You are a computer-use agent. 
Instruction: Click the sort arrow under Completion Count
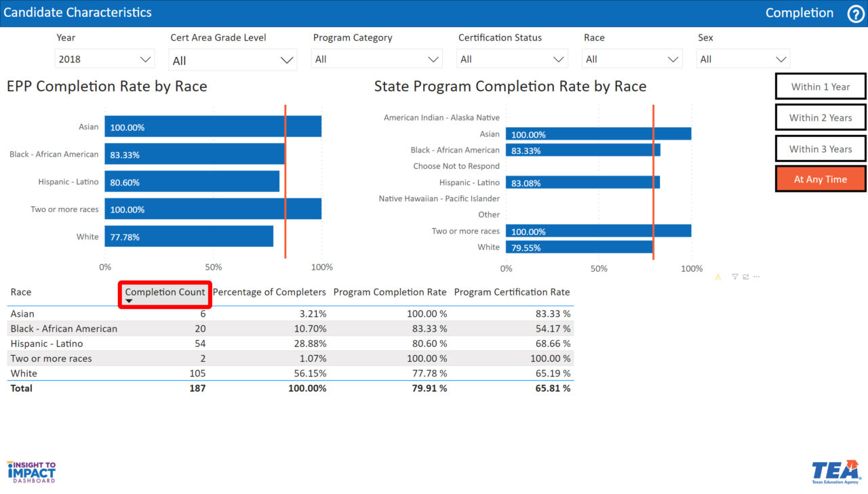[129, 301]
